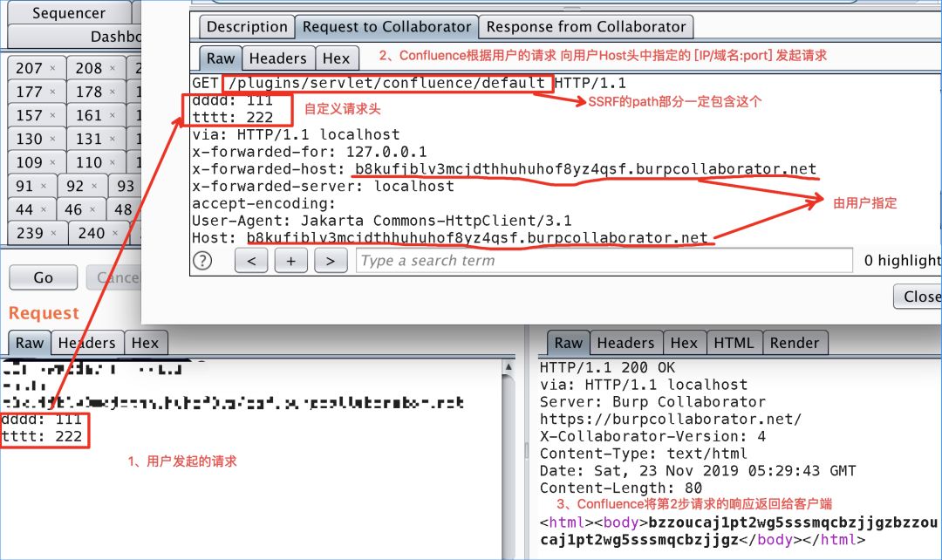Click the User-Agent Jakarta Commons-HttpClient line
Image resolution: width=942 pixels, height=560 pixels.
pyautogui.click(x=381, y=221)
